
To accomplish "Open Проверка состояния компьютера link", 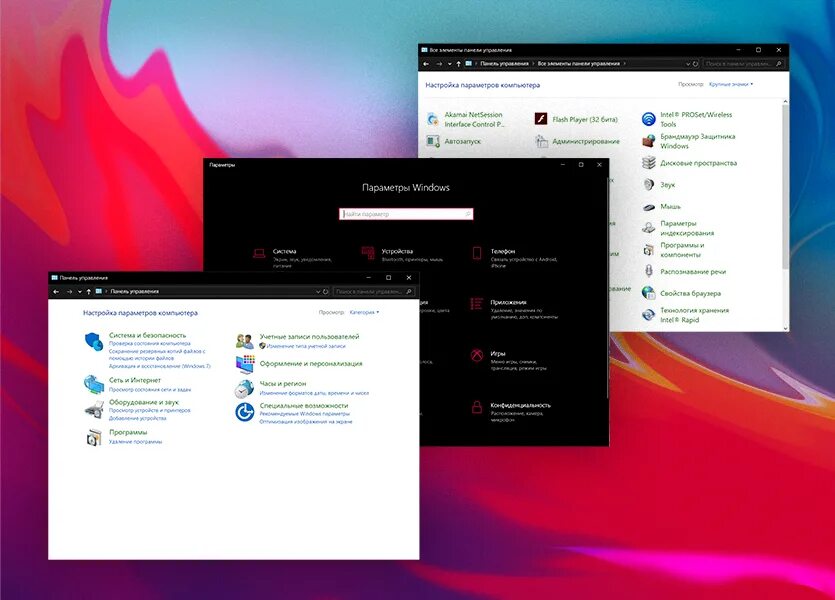I will (150, 344).
